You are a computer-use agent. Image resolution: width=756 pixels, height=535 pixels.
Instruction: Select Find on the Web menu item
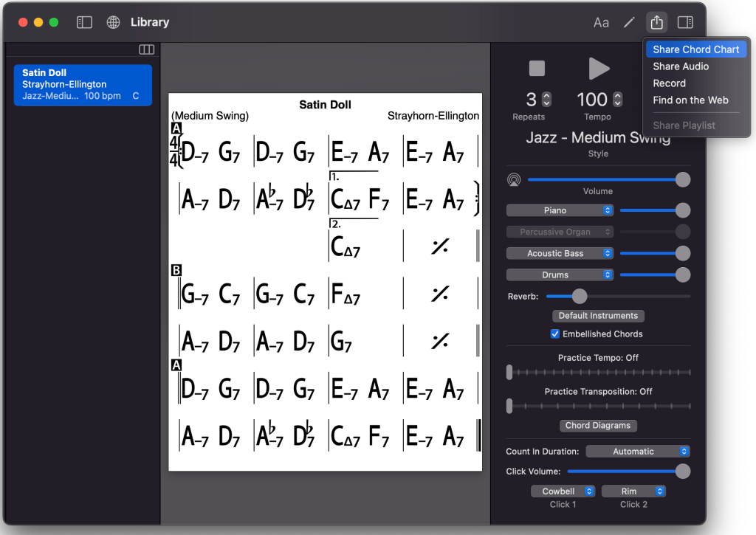click(690, 100)
